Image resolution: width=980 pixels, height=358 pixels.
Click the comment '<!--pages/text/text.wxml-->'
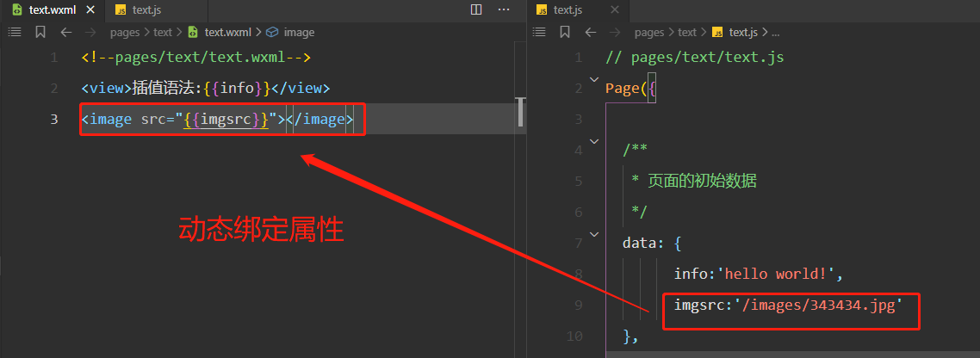pos(196,59)
